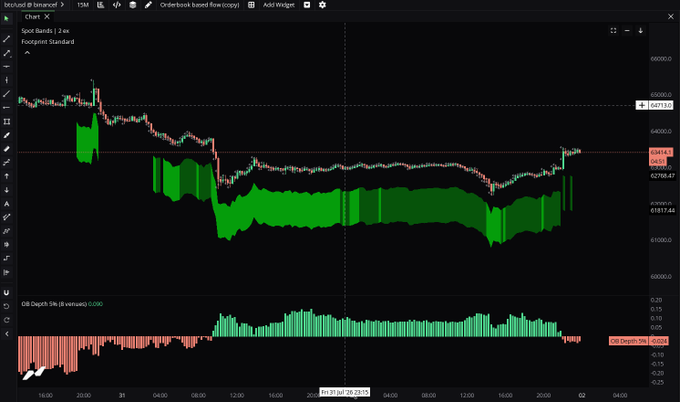Change the 15M timeframe
This screenshot has height=402, width=680.
pyautogui.click(x=83, y=5)
